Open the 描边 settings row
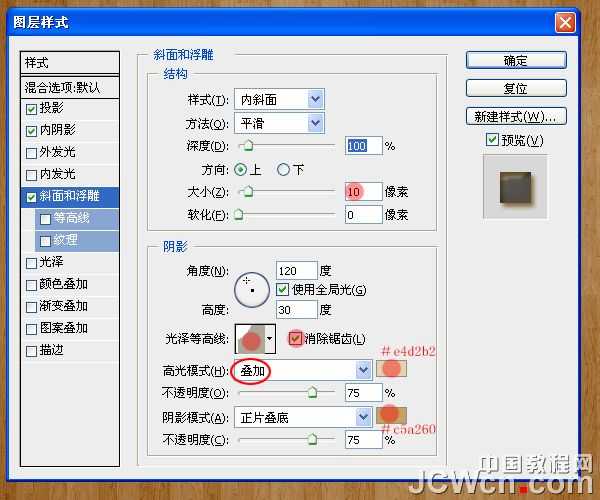600x500 pixels. coord(70,351)
